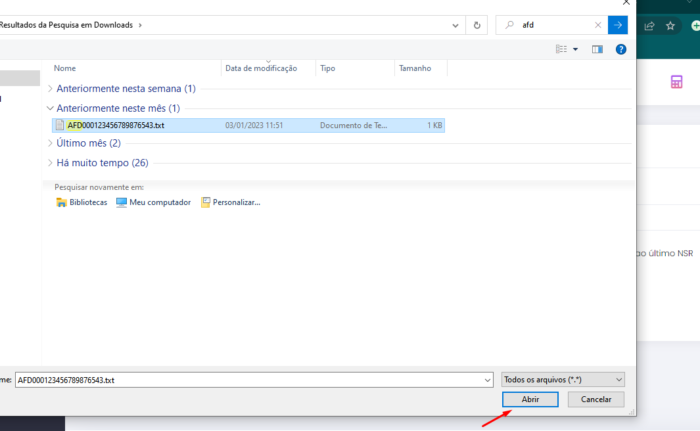Select the AFD000123456789876543.txt file
Screen dimensions: 700x431
(115, 125)
